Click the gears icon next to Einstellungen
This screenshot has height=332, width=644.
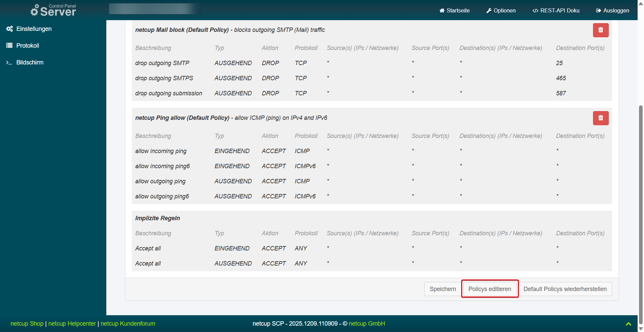point(9,29)
